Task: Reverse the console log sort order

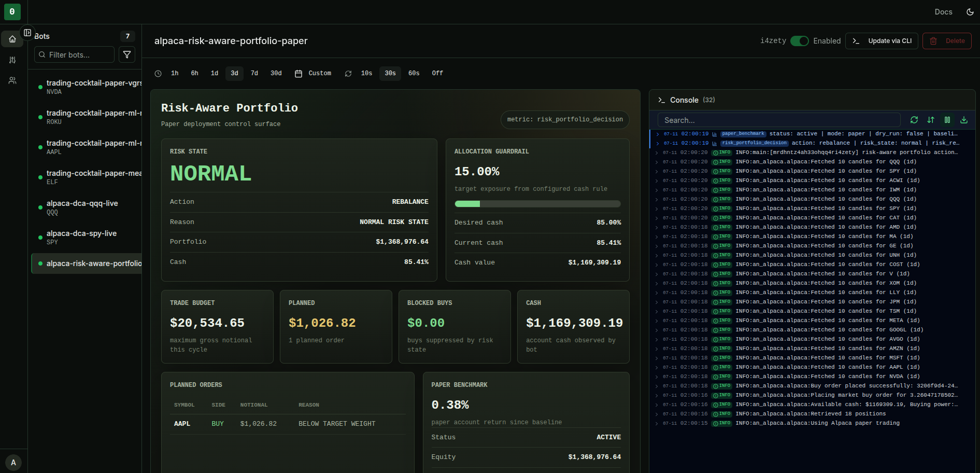Action: point(931,120)
